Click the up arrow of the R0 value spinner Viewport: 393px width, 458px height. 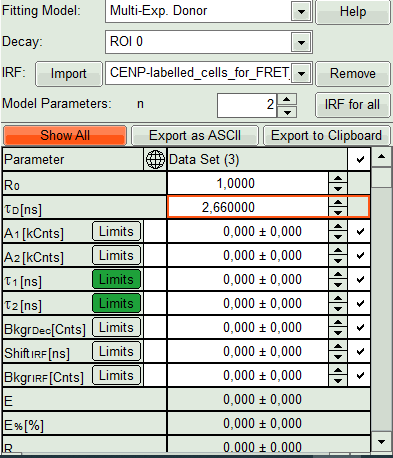pyautogui.click(x=338, y=178)
